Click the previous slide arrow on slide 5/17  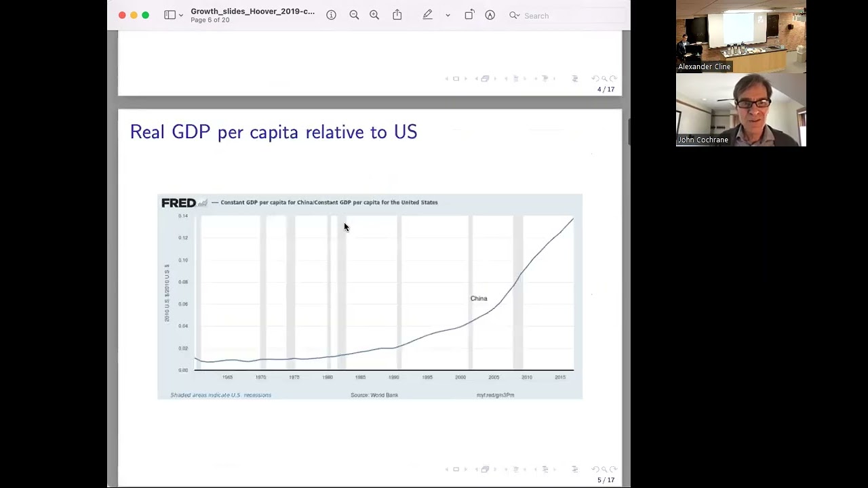[447, 469]
